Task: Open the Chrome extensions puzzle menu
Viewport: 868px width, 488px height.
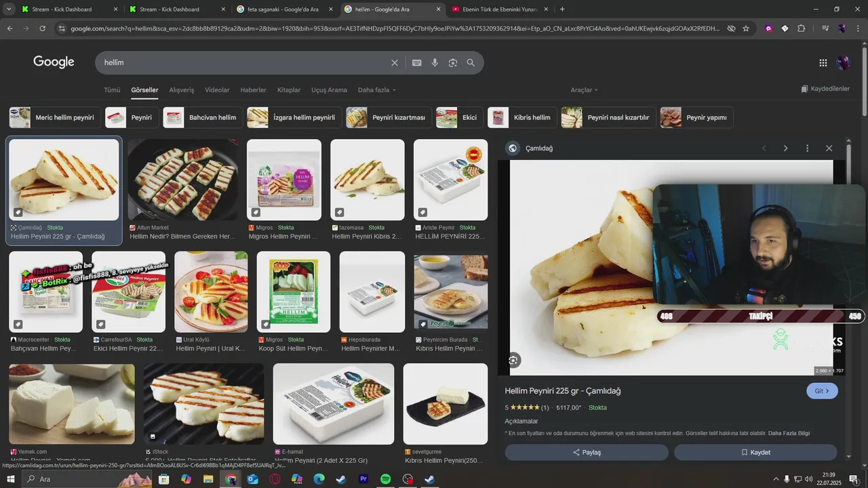Action: coord(801,28)
